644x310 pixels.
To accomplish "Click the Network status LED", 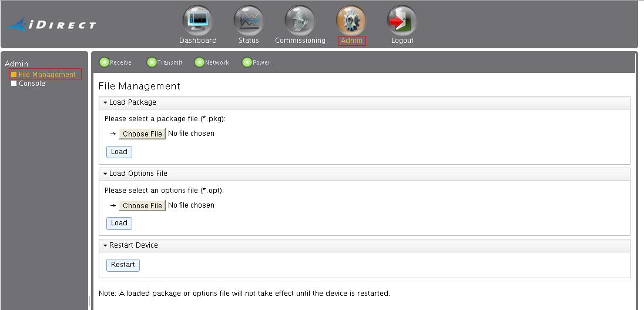I will point(199,62).
